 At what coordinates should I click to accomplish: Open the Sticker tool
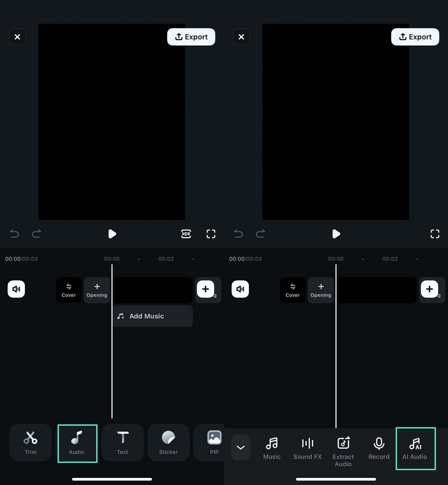coord(168,443)
